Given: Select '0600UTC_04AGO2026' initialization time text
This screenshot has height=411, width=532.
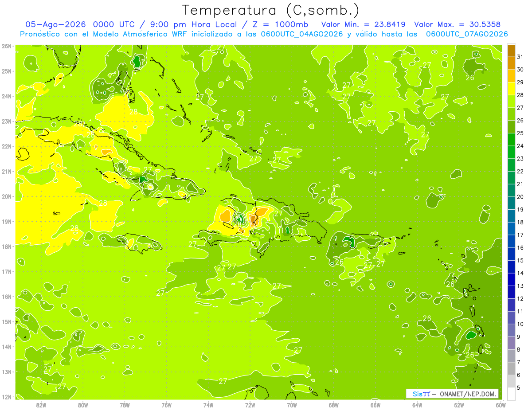Looking at the screenshot, I should pyautogui.click(x=301, y=34).
